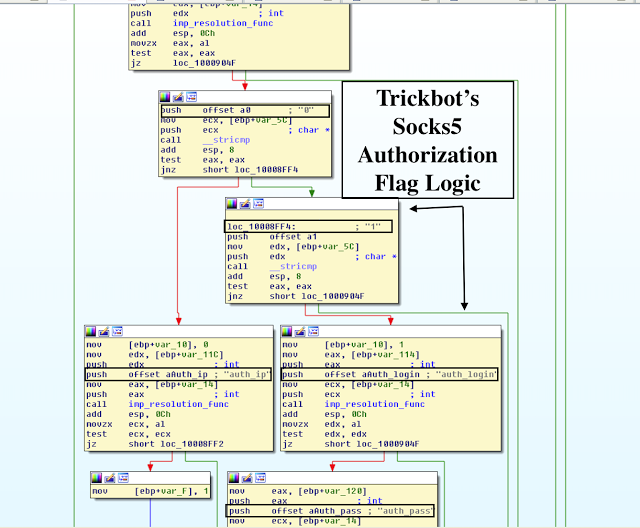
Task: Click the group nodes icon on the loc_10008FF4 block
Action: 257,203
